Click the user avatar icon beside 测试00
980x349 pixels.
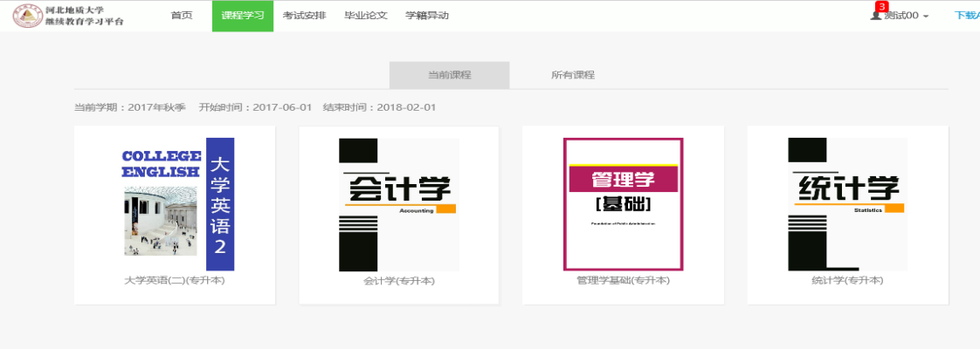(876, 16)
